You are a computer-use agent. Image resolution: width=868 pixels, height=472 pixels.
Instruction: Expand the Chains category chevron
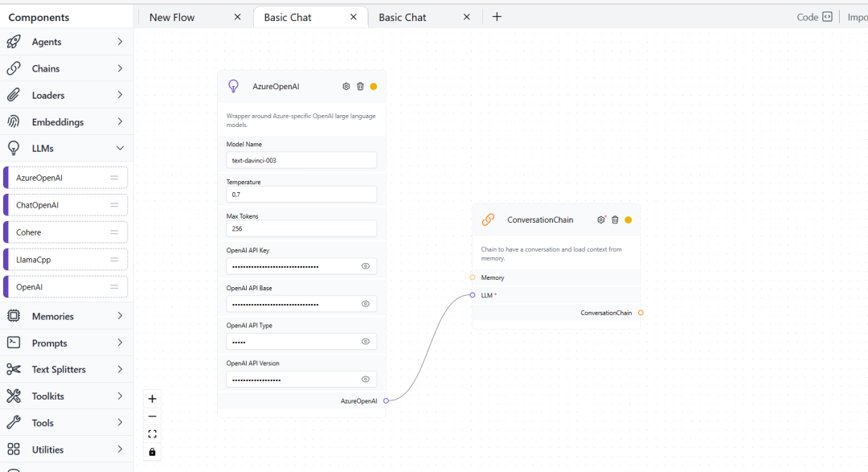click(x=120, y=68)
